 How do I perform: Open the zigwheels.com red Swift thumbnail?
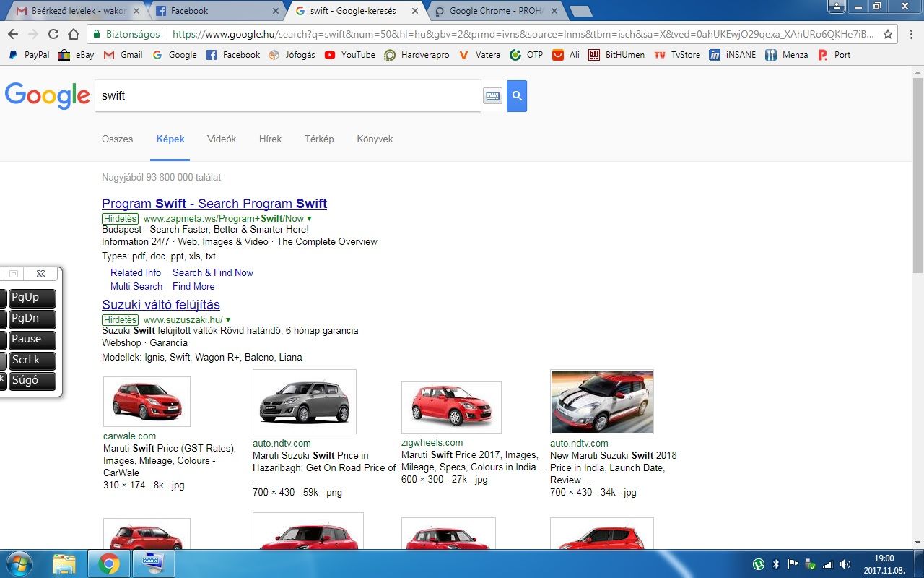click(x=451, y=407)
